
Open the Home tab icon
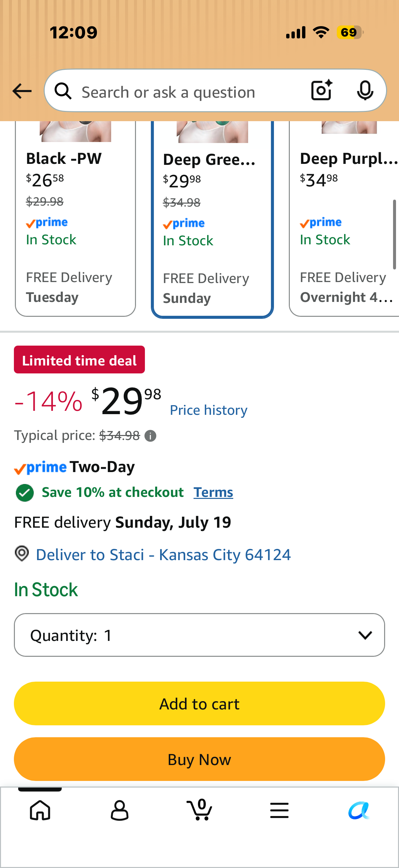(40, 810)
